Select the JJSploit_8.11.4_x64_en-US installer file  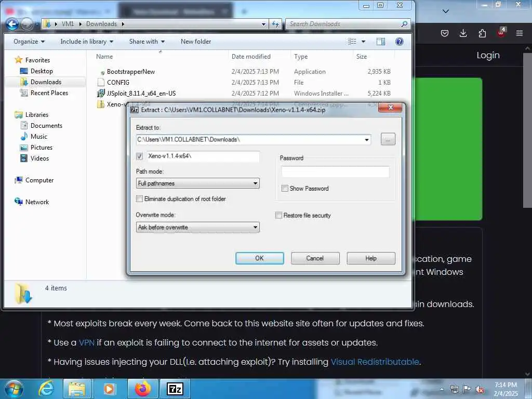click(141, 94)
